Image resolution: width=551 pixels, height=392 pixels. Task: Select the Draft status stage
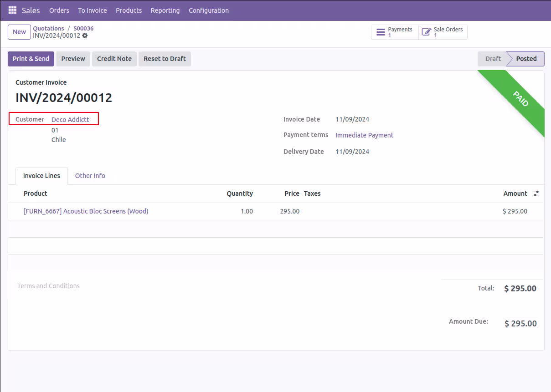click(x=493, y=59)
